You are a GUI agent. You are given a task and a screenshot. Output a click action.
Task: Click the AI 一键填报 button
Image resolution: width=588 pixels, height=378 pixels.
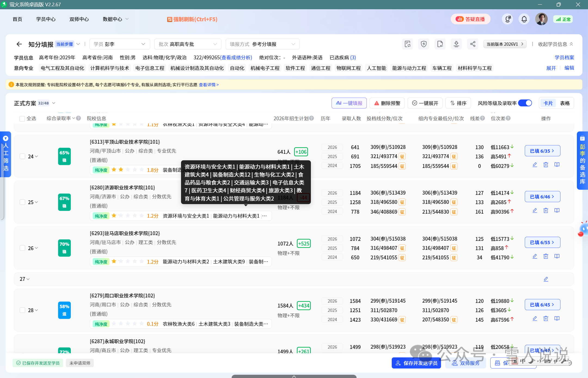click(349, 103)
